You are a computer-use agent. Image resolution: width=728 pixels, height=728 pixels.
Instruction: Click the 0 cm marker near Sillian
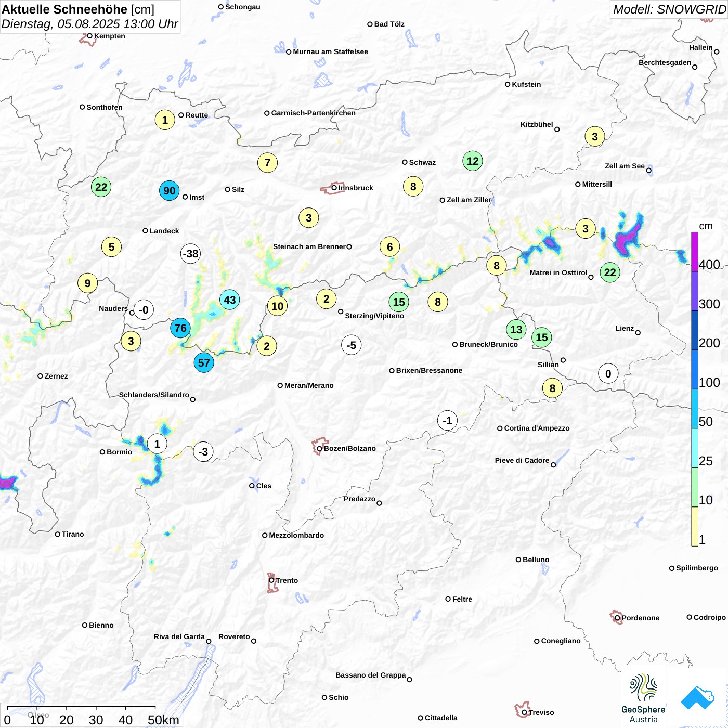(608, 374)
